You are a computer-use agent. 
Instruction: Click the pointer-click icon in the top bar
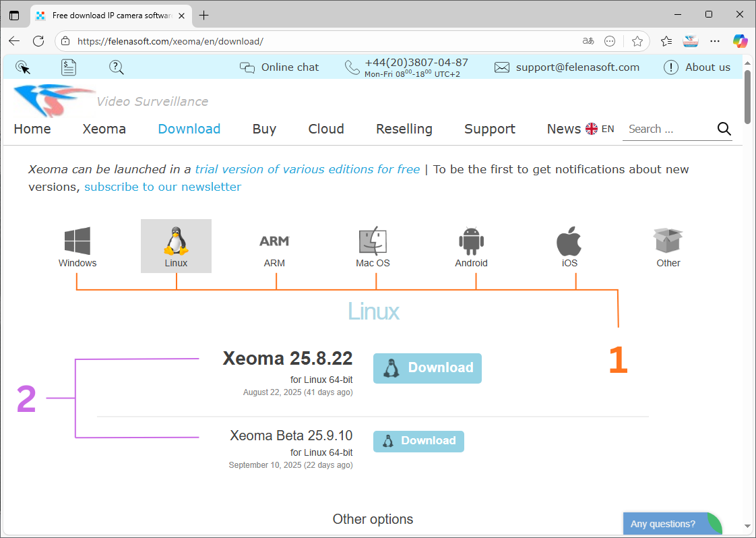[x=23, y=67]
